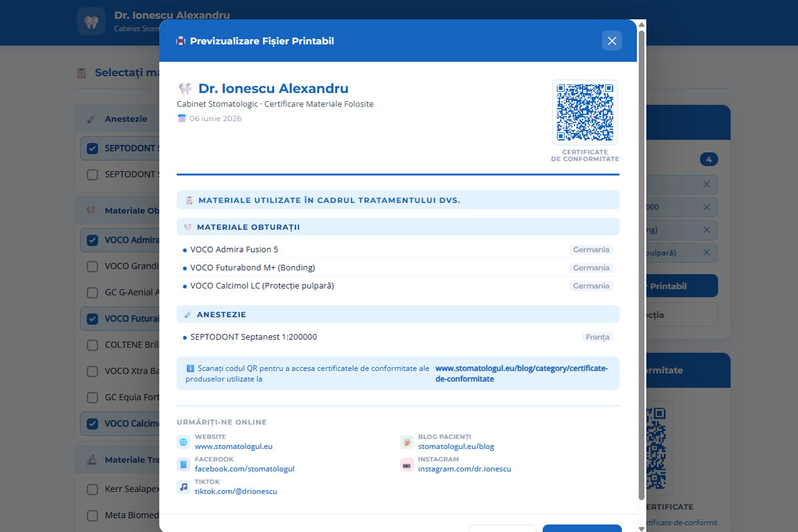Click the tooth icon beside background Materiale Ob heading
Screen dimensions: 798x532
(x=92, y=211)
